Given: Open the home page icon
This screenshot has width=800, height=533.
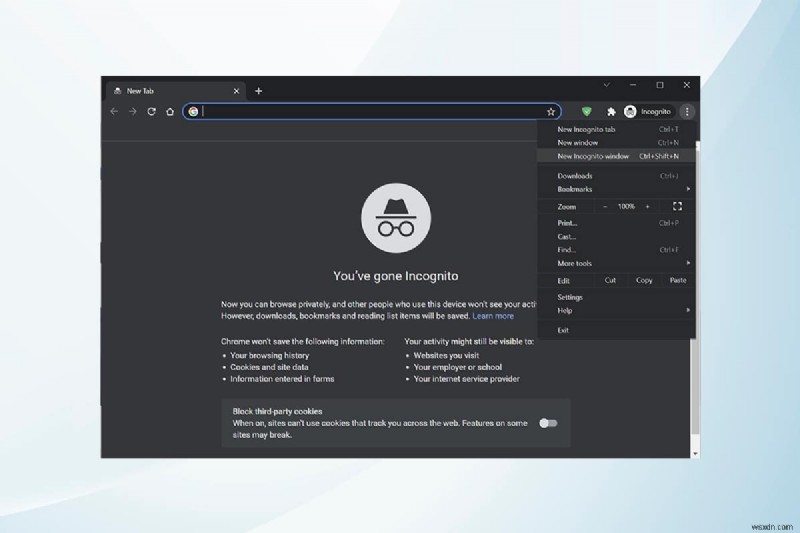Looking at the screenshot, I should coord(170,112).
